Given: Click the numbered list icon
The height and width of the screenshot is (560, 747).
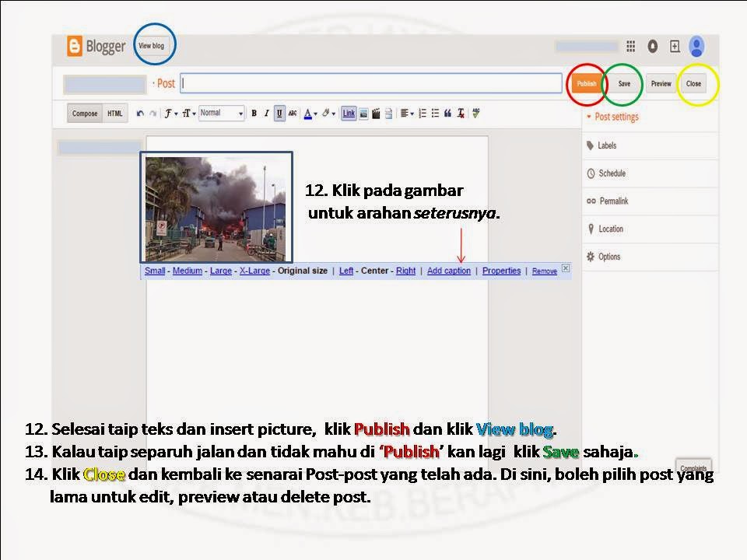Looking at the screenshot, I should click(x=423, y=113).
